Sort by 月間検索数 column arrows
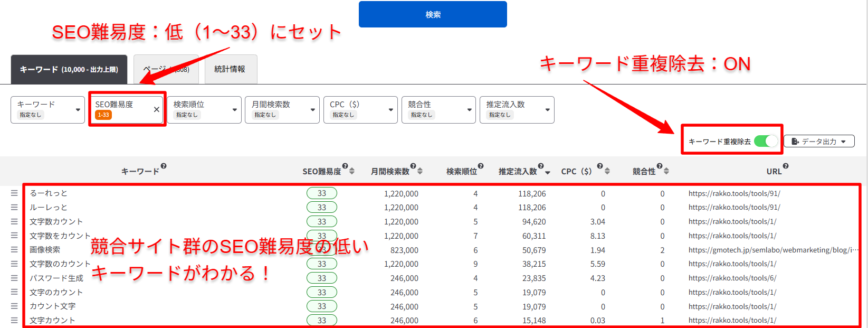 420,171
